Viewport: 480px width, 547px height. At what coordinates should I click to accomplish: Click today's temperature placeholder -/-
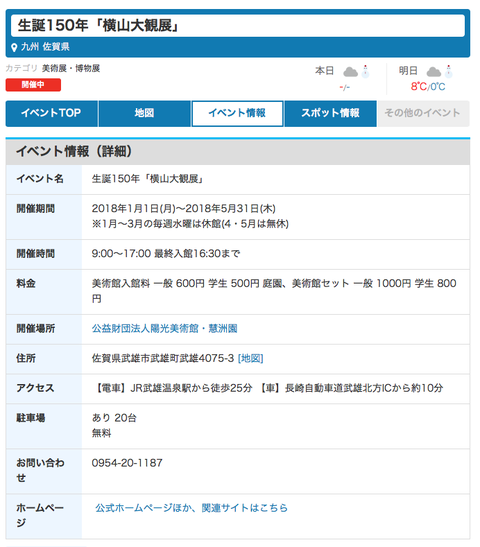[345, 87]
